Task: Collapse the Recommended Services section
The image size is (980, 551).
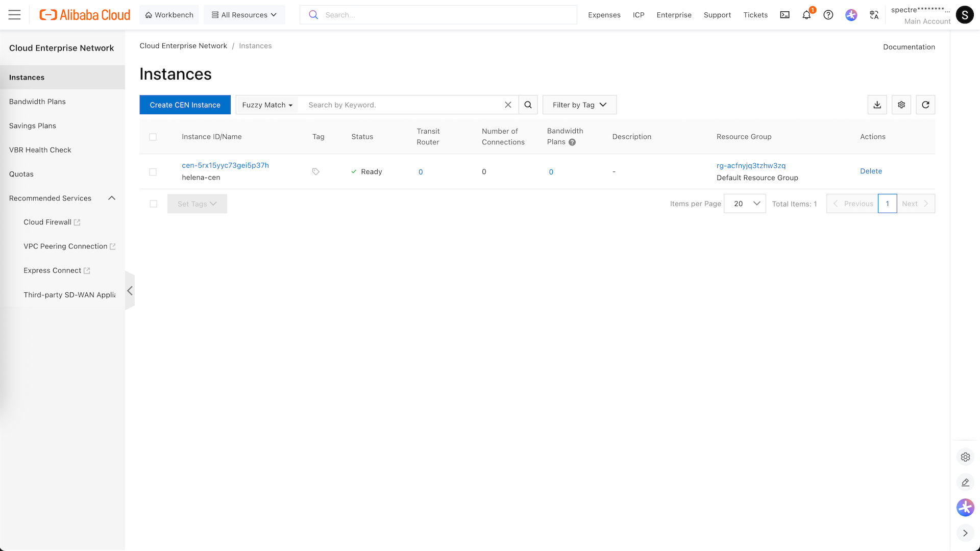Action: (x=112, y=198)
